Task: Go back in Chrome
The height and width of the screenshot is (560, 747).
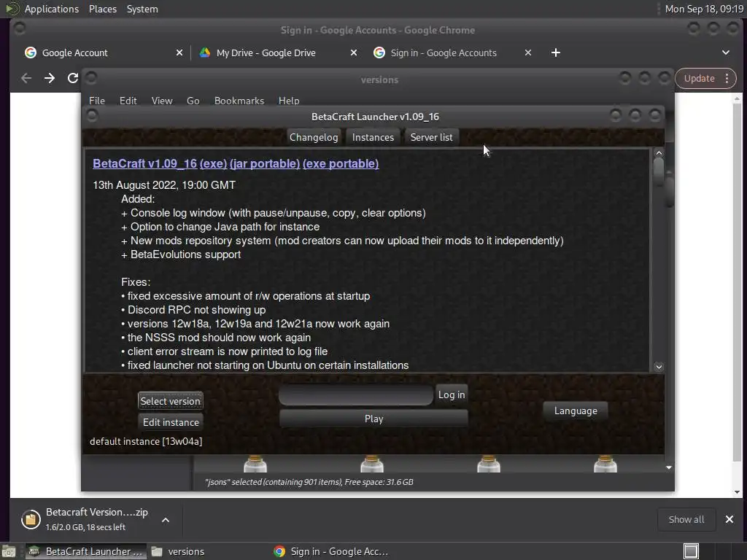Action: pos(26,78)
